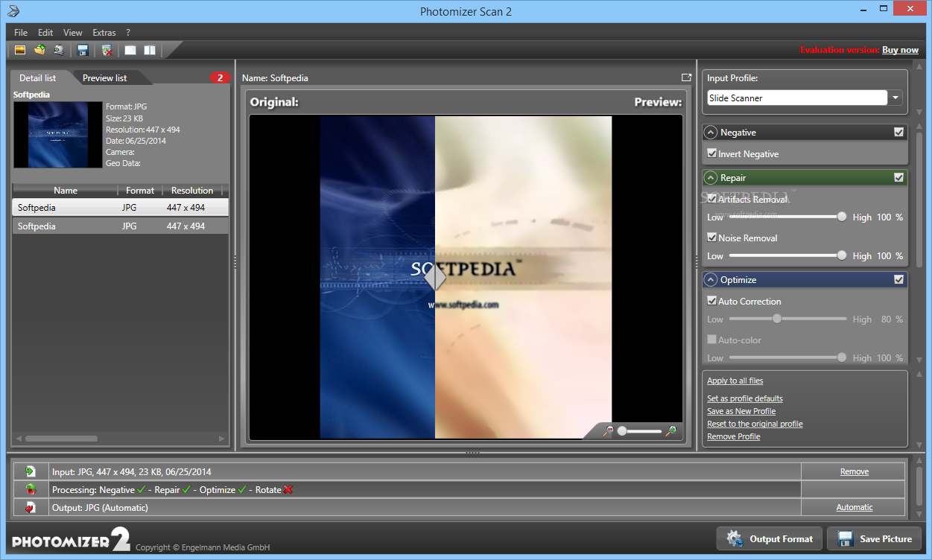932x560 pixels.
Task: Open the View menu
Action: click(x=73, y=33)
